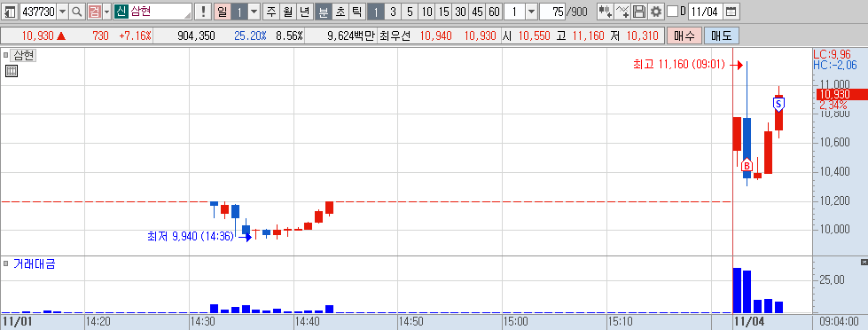Open the calendar date picker icon
The height and width of the screenshot is (330, 868).
(x=731, y=12)
